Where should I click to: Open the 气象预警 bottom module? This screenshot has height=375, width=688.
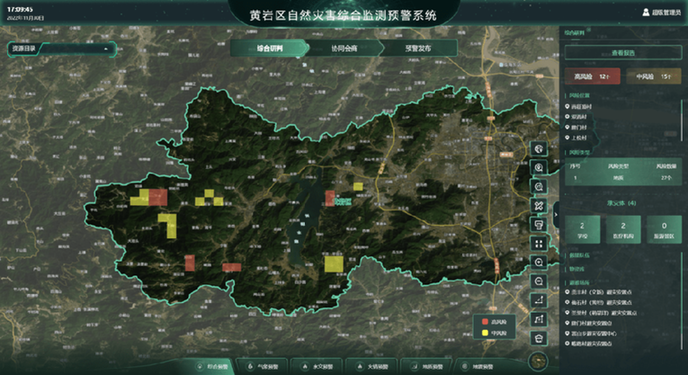point(262,366)
